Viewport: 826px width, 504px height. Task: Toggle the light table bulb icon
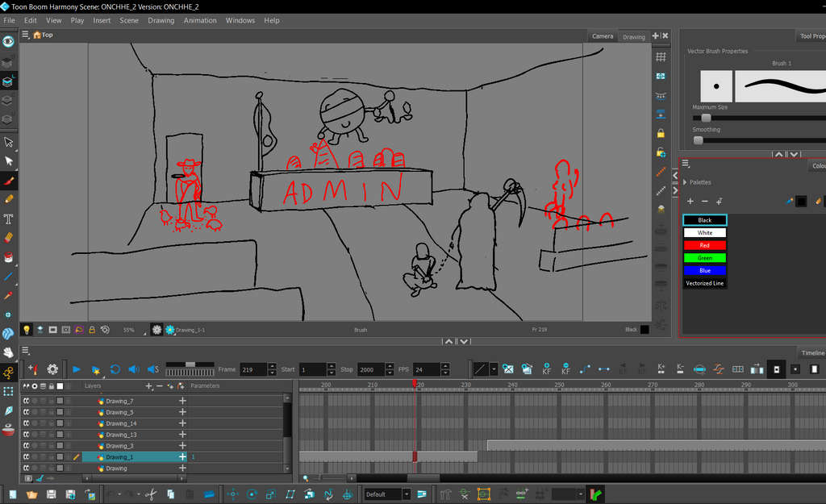(27, 330)
